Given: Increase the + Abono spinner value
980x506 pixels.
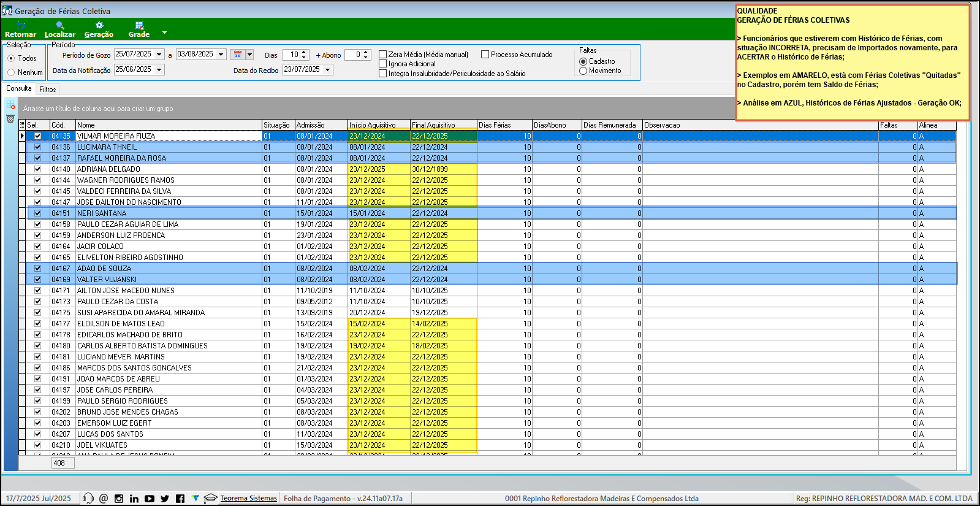Looking at the screenshot, I should click(366, 52).
